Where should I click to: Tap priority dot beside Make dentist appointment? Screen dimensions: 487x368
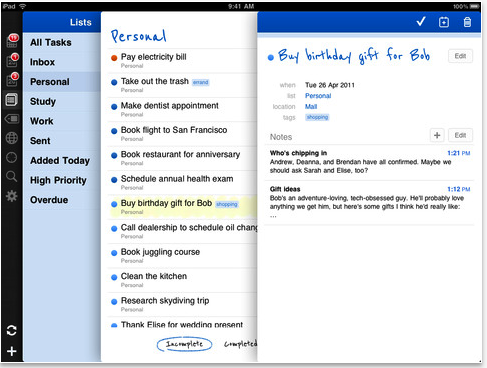point(114,107)
